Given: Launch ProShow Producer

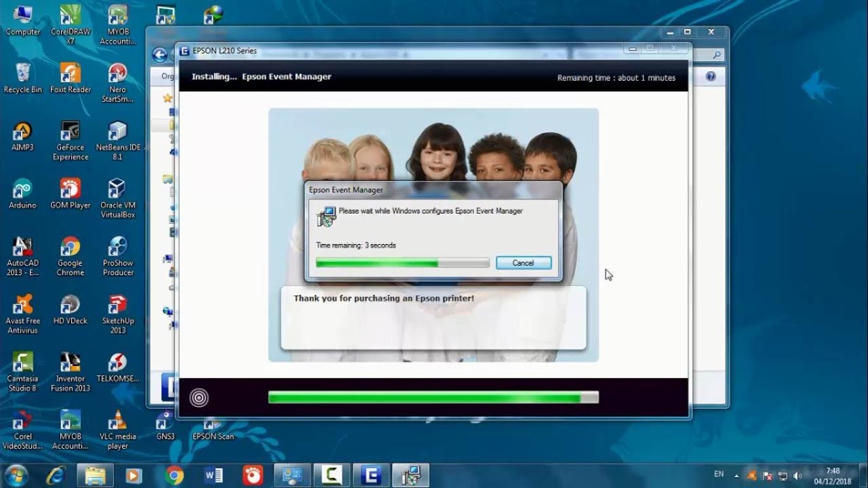Looking at the screenshot, I should pos(118,256).
